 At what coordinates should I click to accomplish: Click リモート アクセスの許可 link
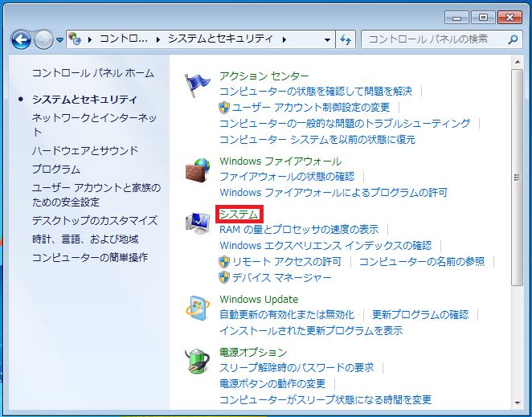(x=287, y=262)
